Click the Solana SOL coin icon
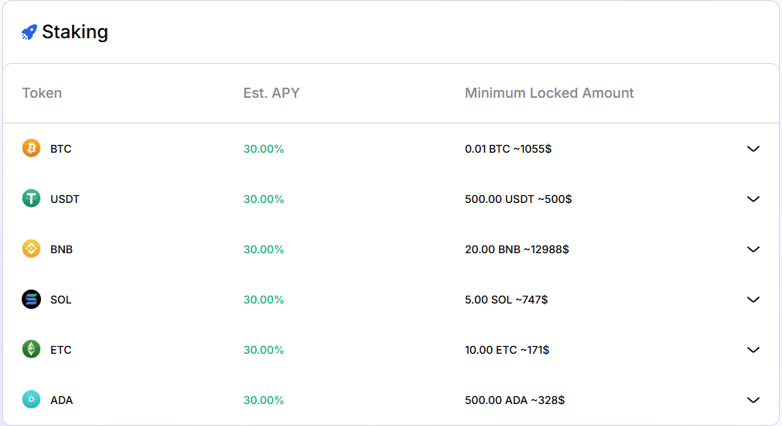Screen dimensions: 782x426 coord(31,299)
